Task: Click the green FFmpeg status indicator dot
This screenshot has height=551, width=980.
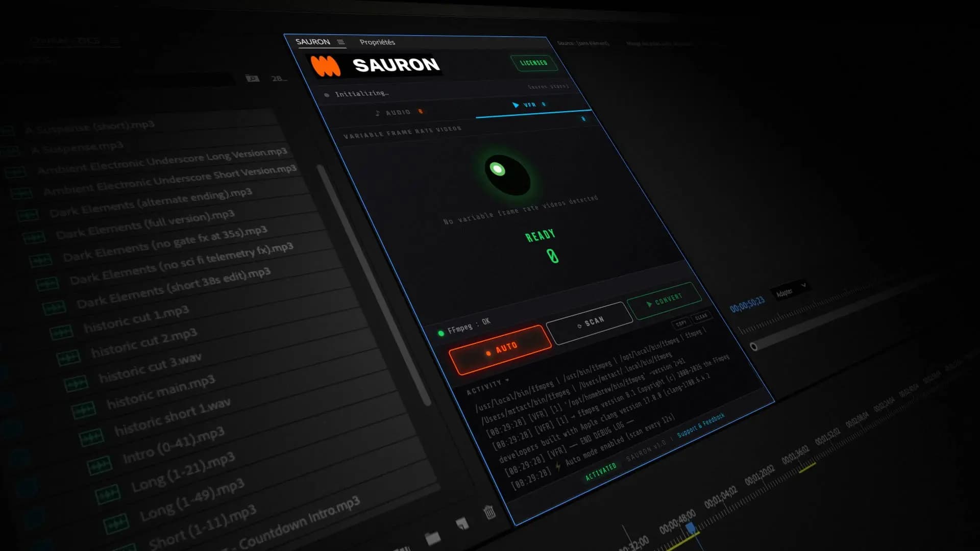Action: point(441,334)
